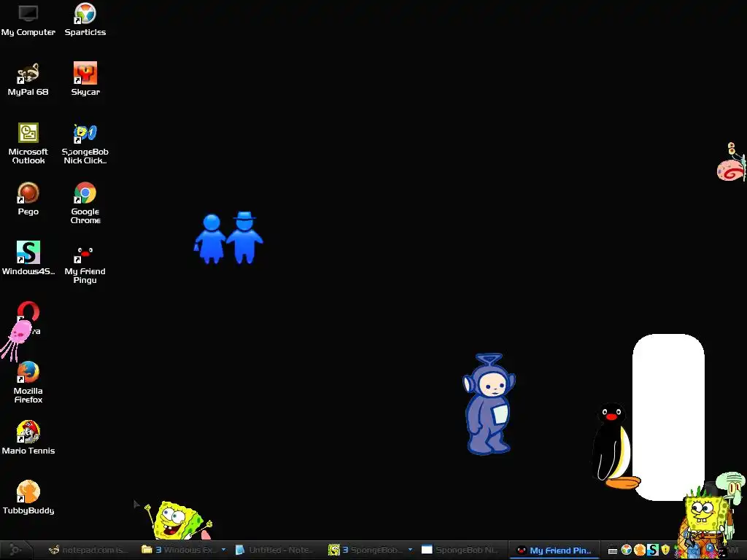Launch SpongeBob Nick Click shortcut
747x560 pixels.
(85, 144)
